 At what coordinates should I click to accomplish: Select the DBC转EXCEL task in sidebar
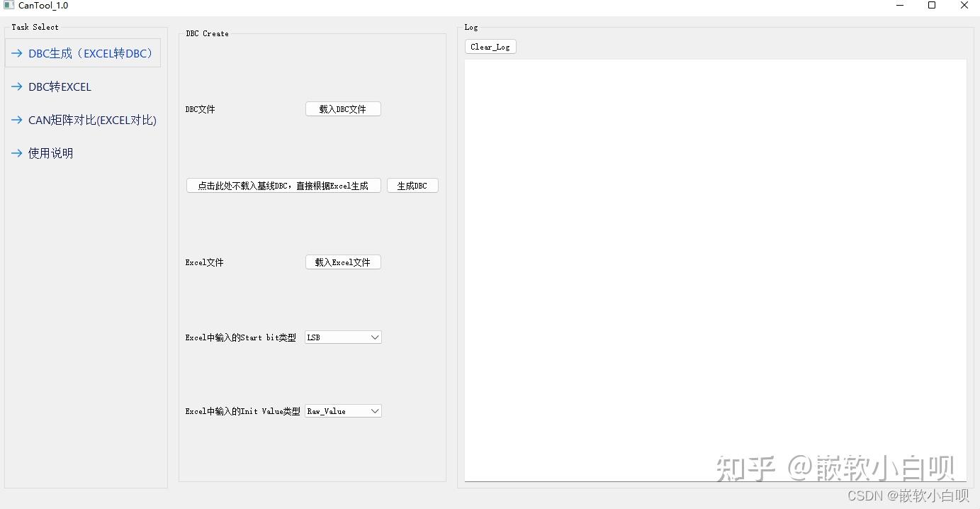click(60, 86)
